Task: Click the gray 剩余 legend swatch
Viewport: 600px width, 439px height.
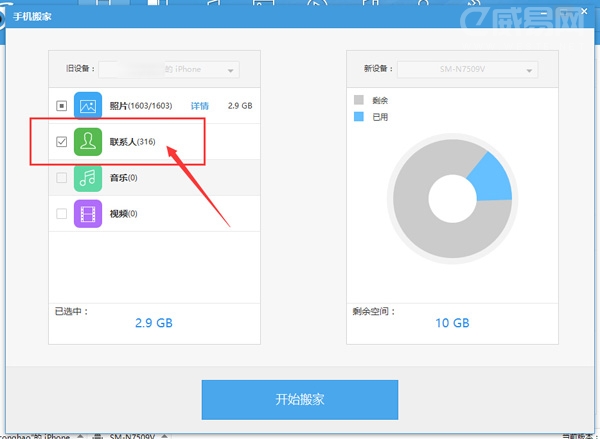Action: tap(360, 100)
